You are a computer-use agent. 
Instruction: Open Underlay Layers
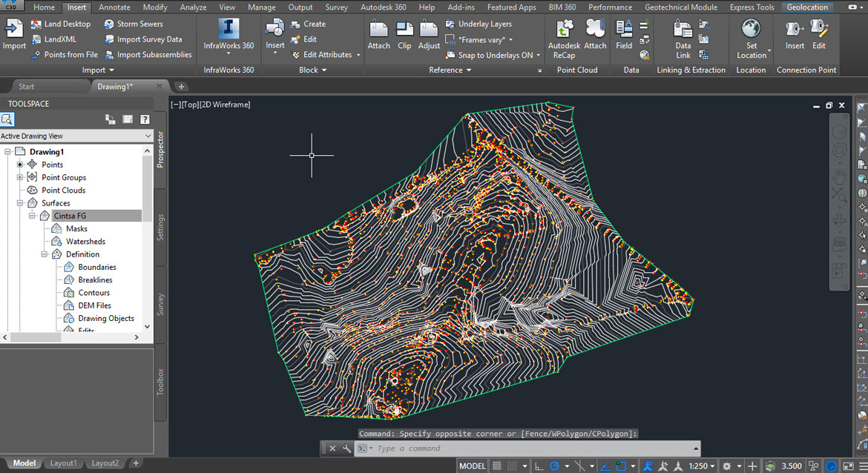(479, 24)
